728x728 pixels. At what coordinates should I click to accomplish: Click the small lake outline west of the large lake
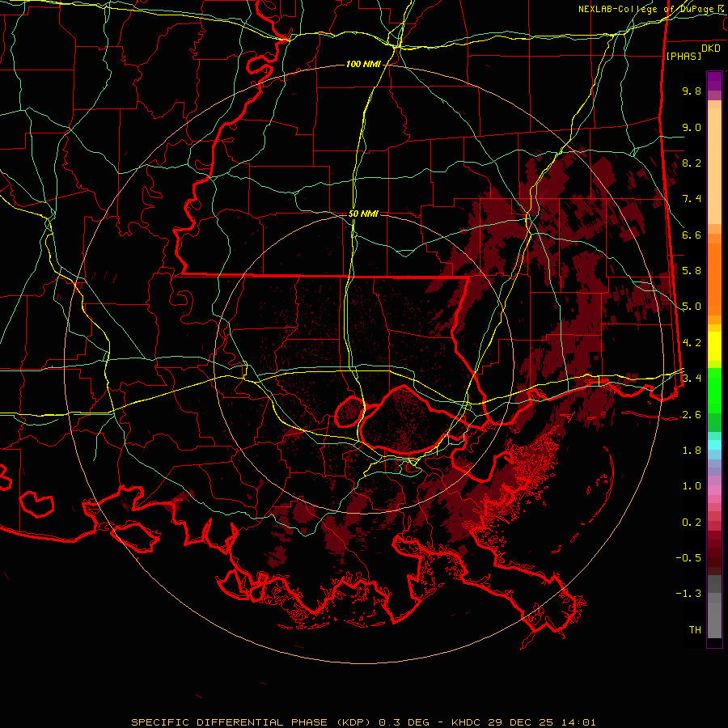tap(349, 412)
